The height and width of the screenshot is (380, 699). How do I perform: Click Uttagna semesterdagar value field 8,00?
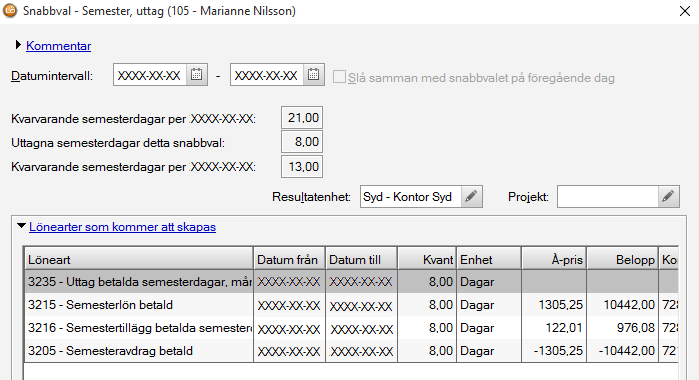[x=302, y=142]
